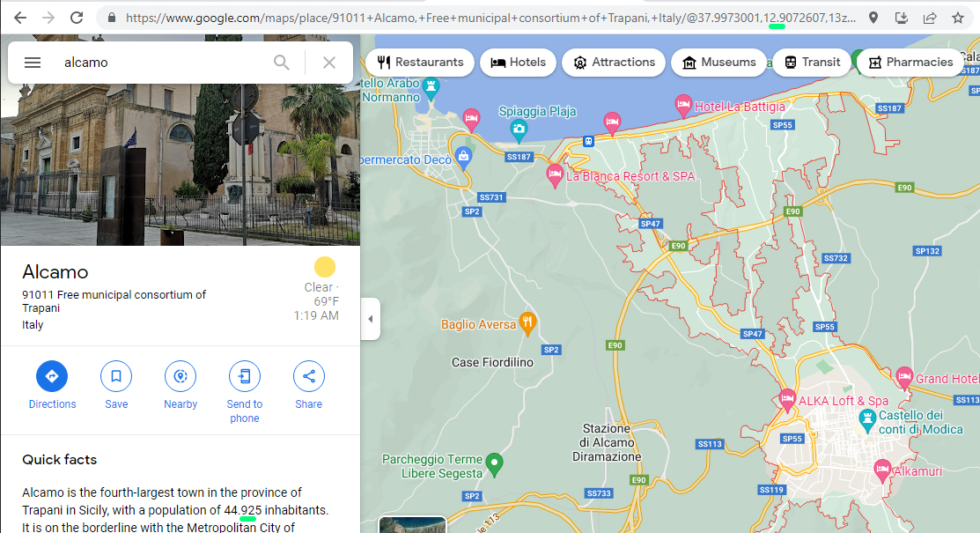Click the Directions icon button

pyautogui.click(x=52, y=376)
